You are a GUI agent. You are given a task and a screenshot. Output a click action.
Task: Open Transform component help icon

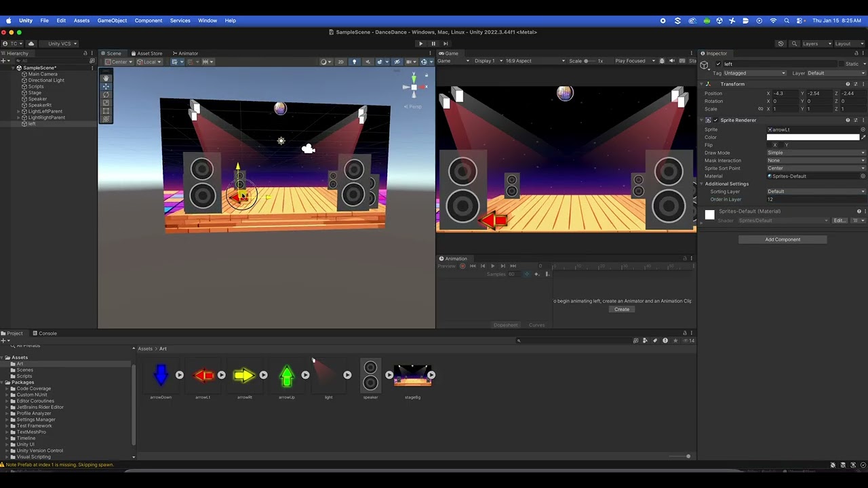tap(848, 84)
